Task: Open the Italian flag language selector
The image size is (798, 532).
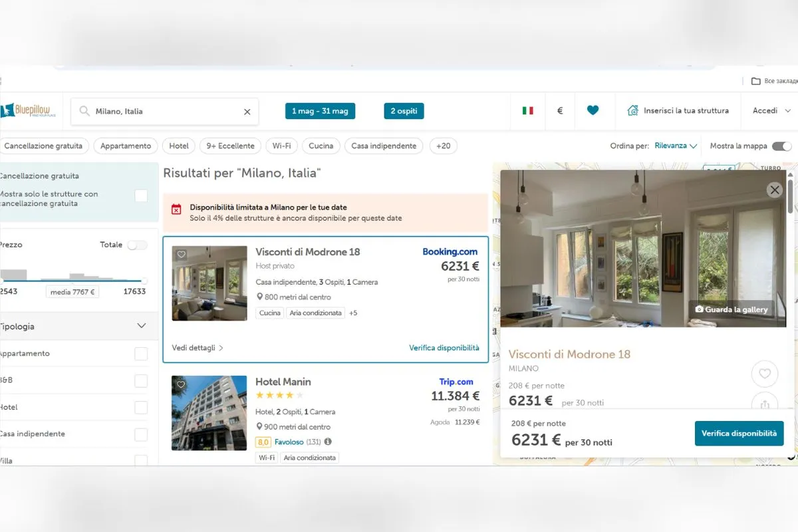Action: pyautogui.click(x=527, y=111)
